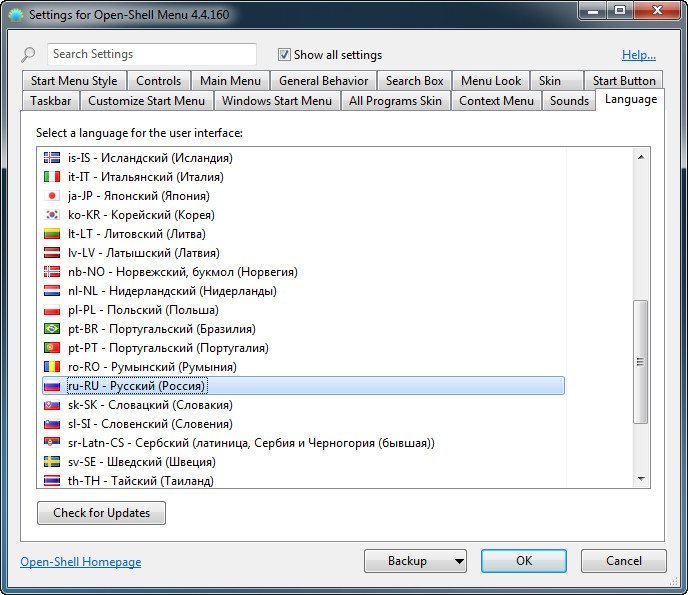Go to the General Behavior tab
688x595 pixels.
coord(323,81)
